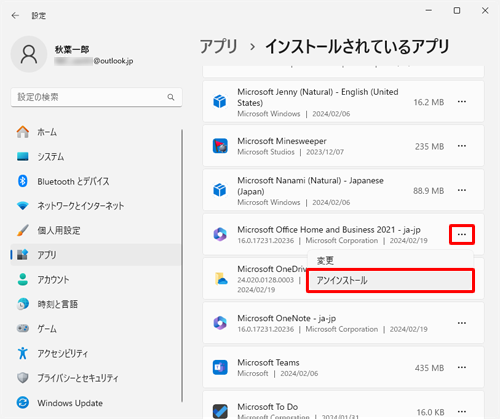Open ホーム in the sidebar
Screen dimensions: 500x419
[96, 132]
